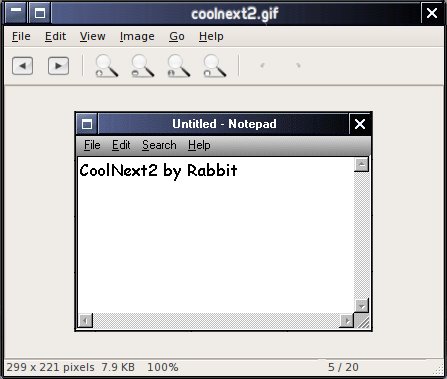Click the best fit magnifier icon
Screen dimensions: 447x379
[x=215, y=66]
